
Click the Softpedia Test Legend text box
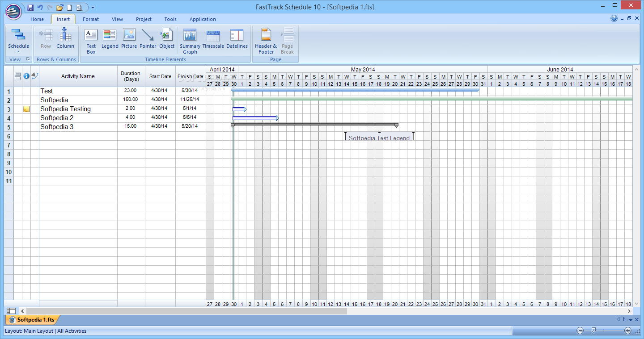coord(379,137)
